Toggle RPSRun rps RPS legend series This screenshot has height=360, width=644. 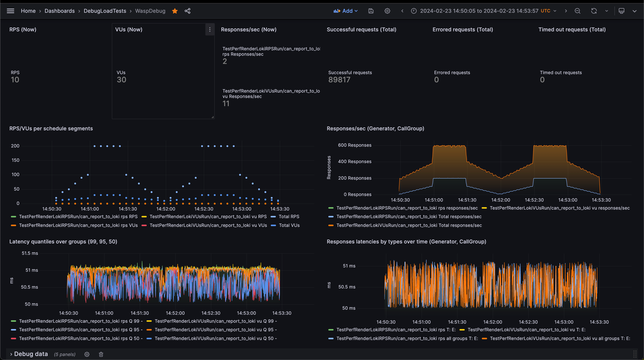point(78,217)
